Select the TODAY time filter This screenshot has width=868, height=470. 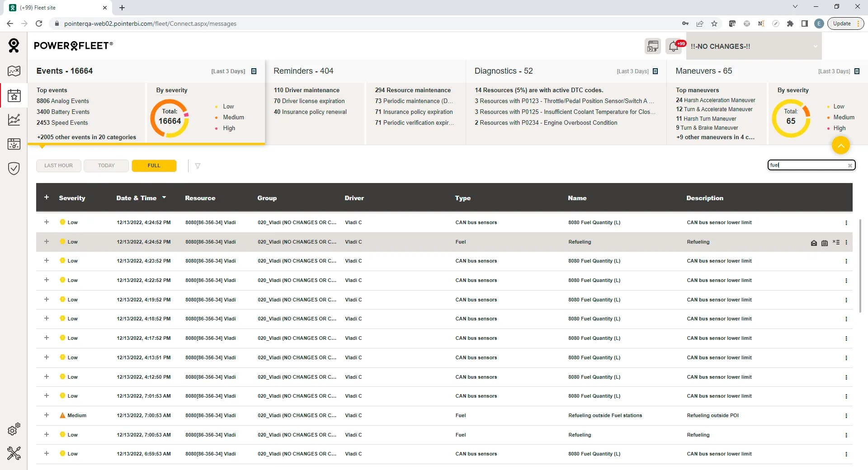[x=106, y=166]
